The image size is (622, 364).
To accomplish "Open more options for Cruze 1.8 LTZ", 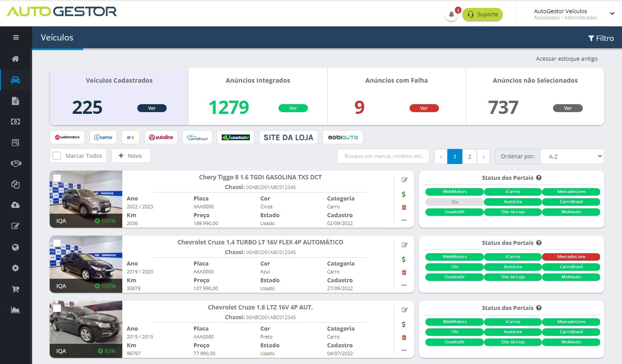I will [x=404, y=350].
